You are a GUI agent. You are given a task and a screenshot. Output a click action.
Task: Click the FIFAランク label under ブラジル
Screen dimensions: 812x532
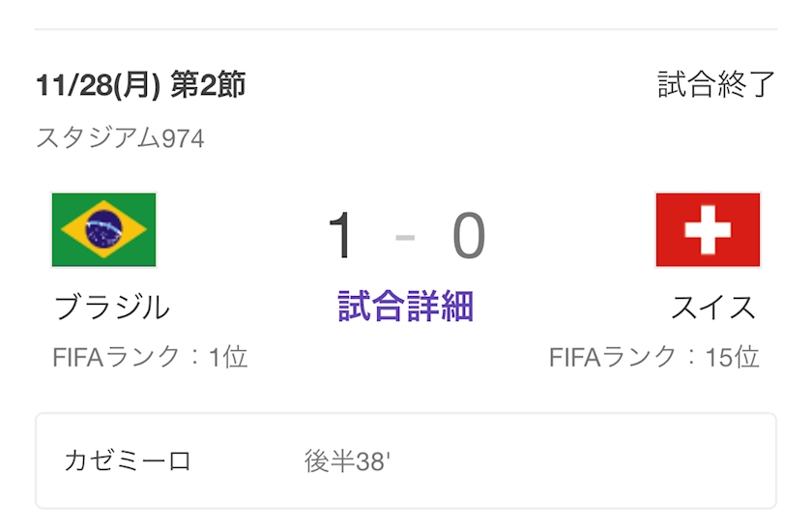tap(117, 357)
